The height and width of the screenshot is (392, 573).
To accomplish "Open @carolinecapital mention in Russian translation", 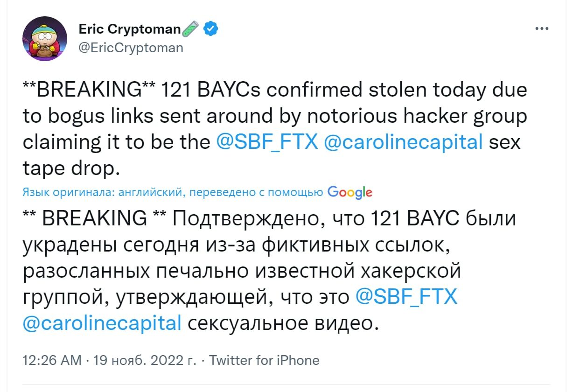I will pos(102,323).
